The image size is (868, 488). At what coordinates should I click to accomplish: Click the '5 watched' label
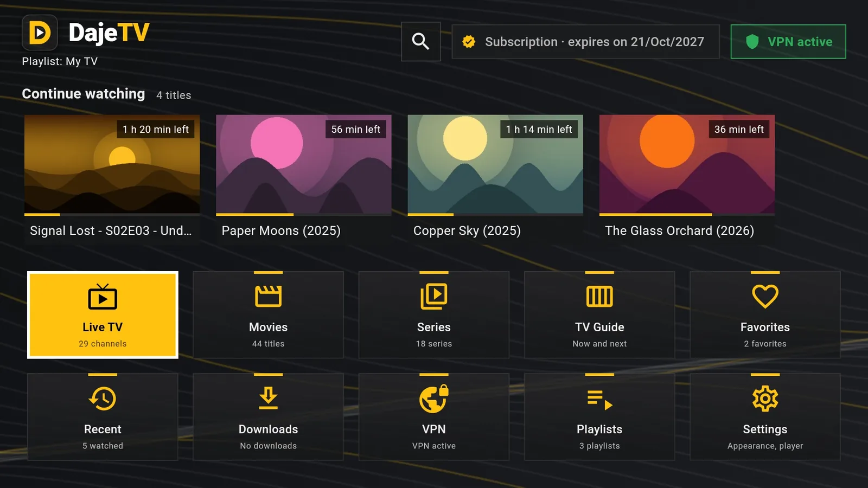pos(103,446)
